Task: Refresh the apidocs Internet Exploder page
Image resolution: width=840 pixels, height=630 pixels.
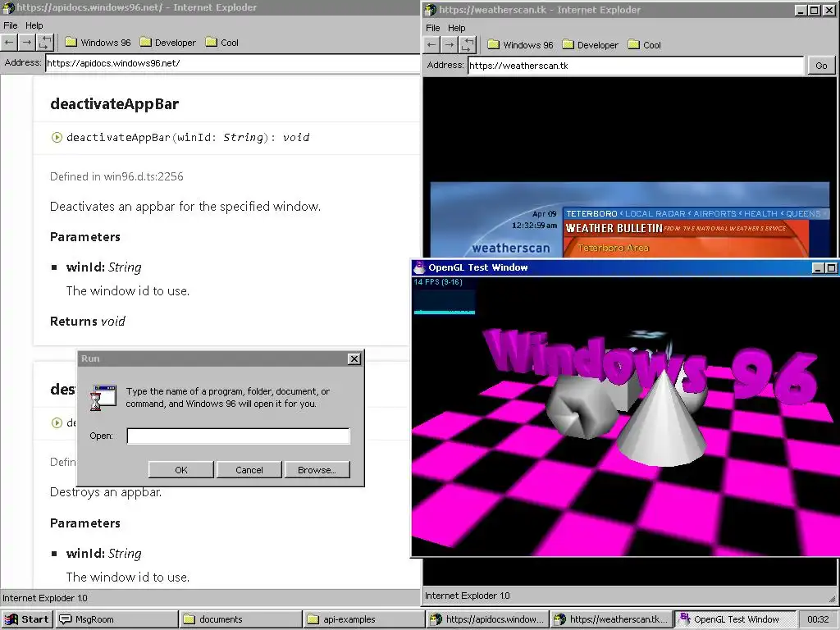Action: click(x=45, y=43)
